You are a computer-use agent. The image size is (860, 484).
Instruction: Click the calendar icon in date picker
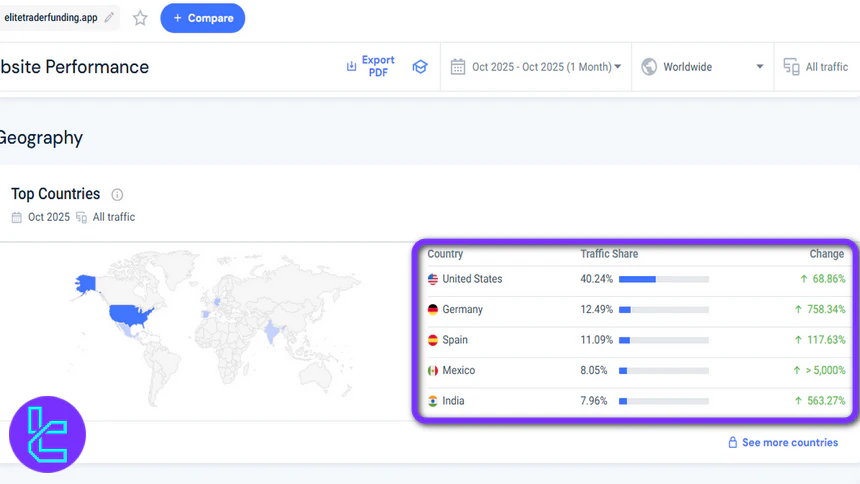tap(458, 67)
